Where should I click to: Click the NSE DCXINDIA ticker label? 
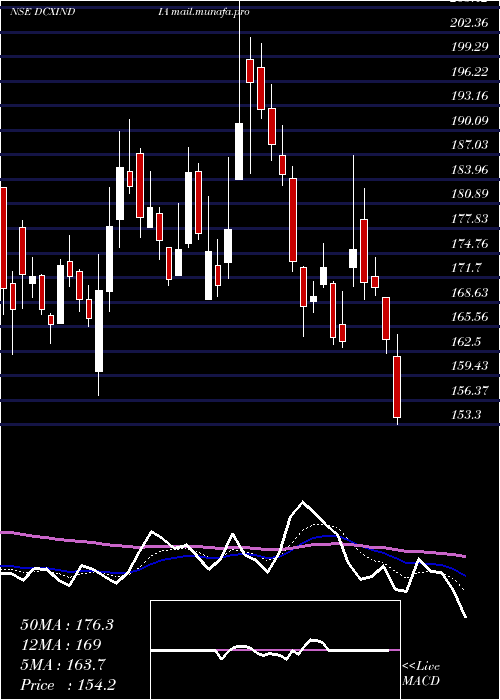coord(89,12)
